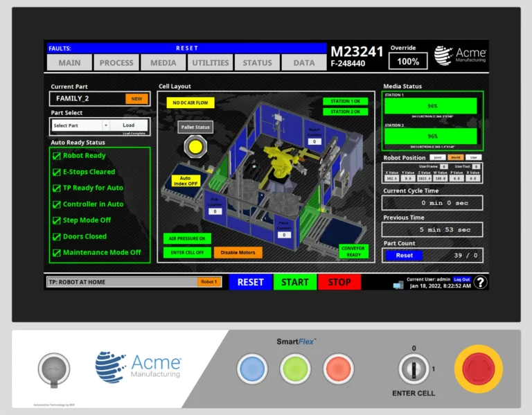Switch to the PROCESS tab
This screenshot has height=415, width=532.
[x=116, y=63]
